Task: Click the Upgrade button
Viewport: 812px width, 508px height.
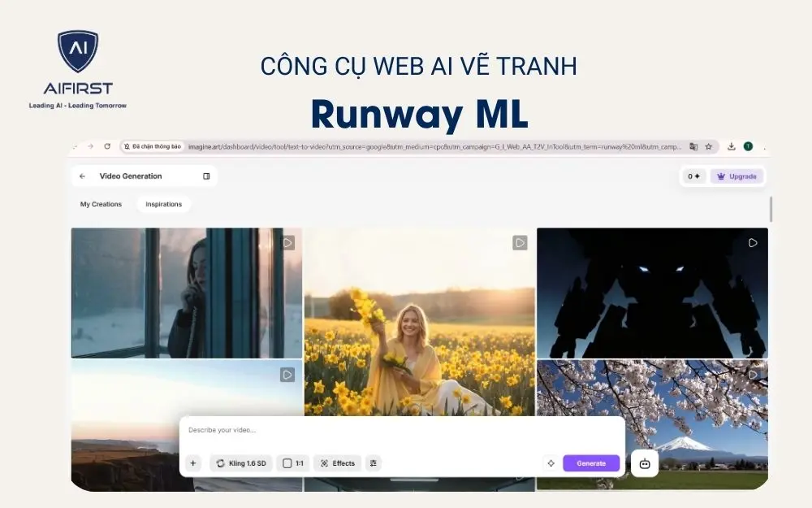Action: (x=736, y=176)
